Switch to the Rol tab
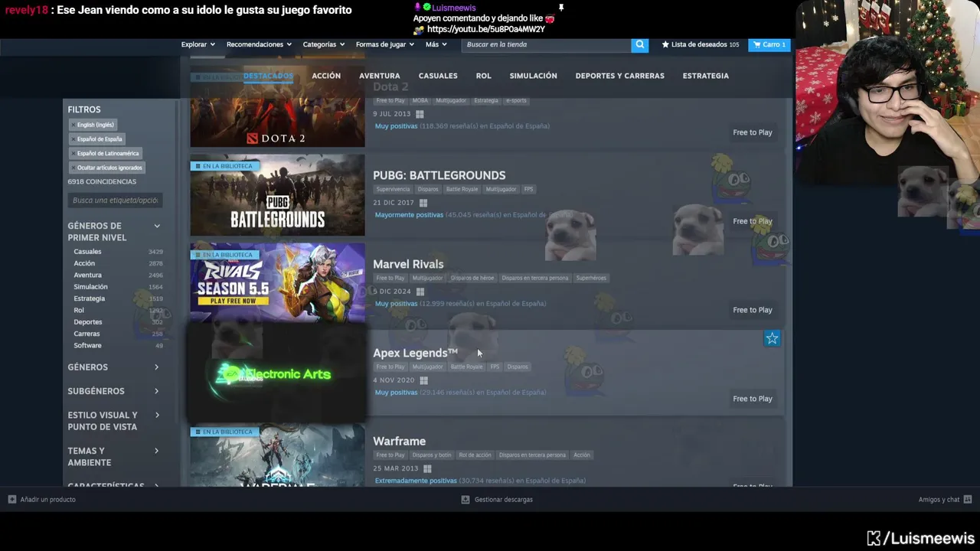 click(x=483, y=76)
